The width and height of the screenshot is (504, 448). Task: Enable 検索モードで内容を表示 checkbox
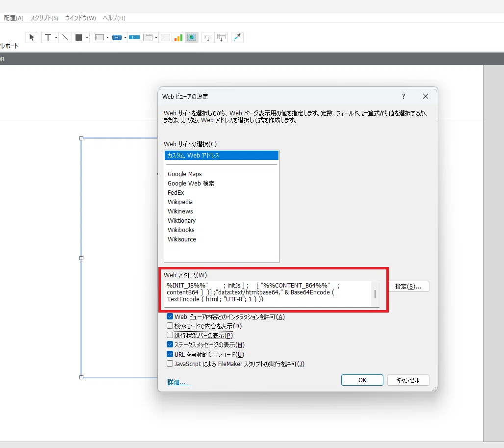click(x=170, y=326)
